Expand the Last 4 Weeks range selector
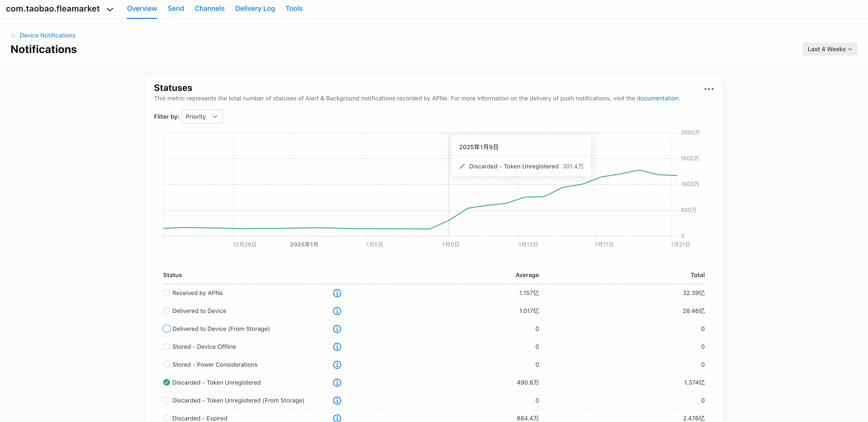The image size is (868, 422). pyautogui.click(x=829, y=49)
